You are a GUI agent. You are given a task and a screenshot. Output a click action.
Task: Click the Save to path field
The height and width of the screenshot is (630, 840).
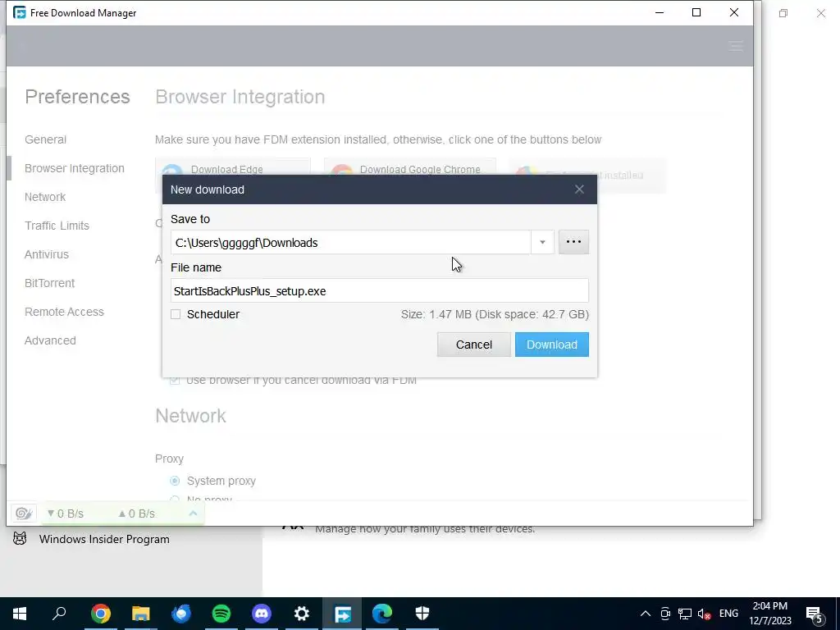351,243
